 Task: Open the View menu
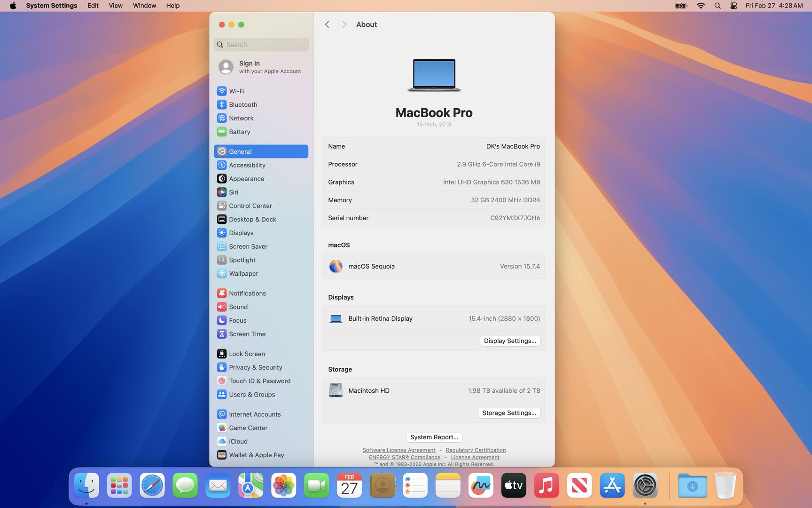(x=115, y=6)
